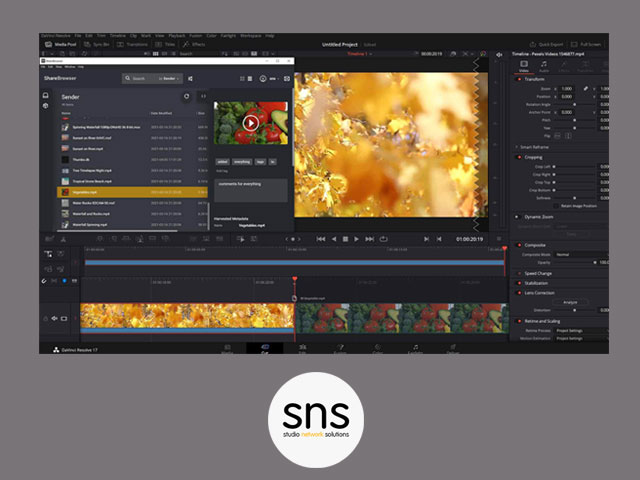
Task: Play the timeline forward
Action: click(356, 239)
